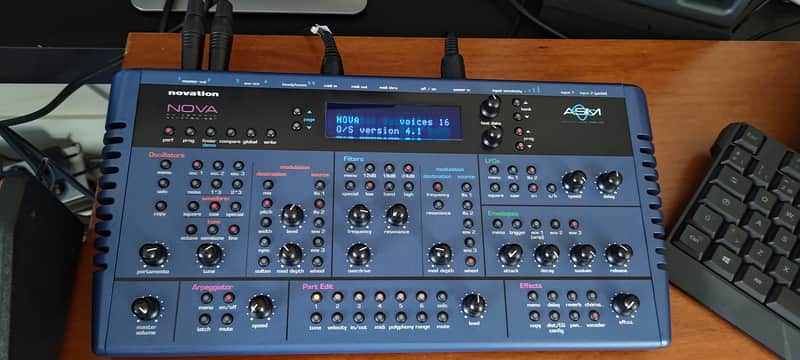Screen dimensions: 800x360
Task: Select the oscillator width modulation destination
Action: tap(266, 222)
